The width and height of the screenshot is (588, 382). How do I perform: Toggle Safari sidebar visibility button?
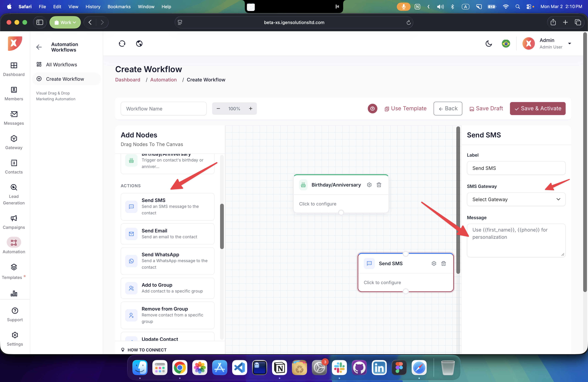pyautogui.click(x=40, y=23)
